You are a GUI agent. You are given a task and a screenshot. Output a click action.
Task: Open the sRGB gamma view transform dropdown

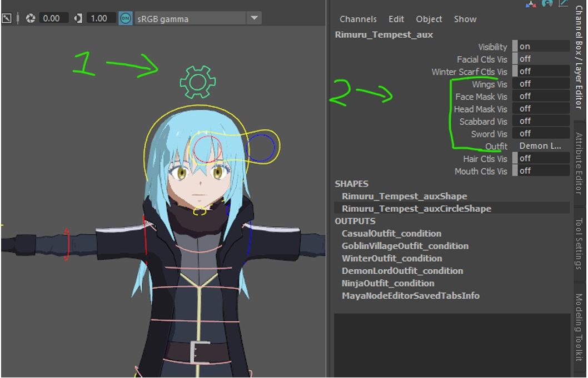pos(254,18)
